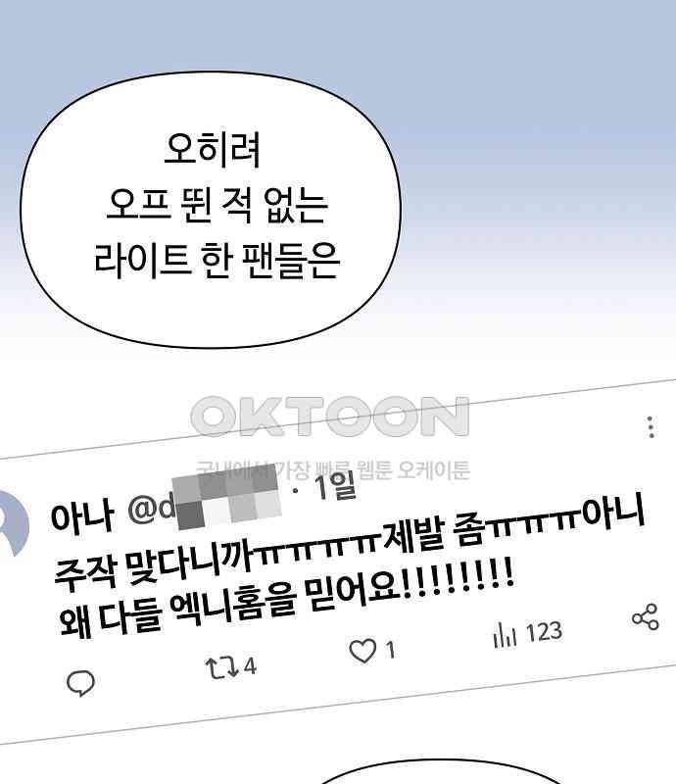Click the text 라이트 한 팬들은

click(x=217, y=260)
